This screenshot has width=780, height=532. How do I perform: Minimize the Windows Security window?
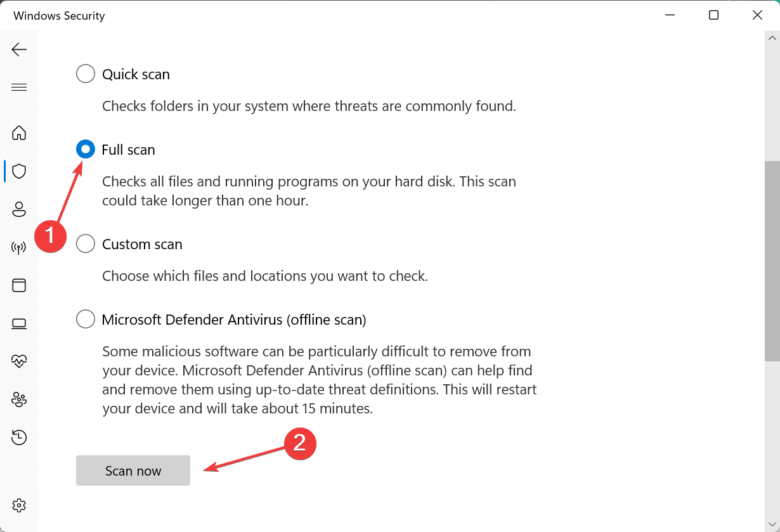[x=670, y=15]
